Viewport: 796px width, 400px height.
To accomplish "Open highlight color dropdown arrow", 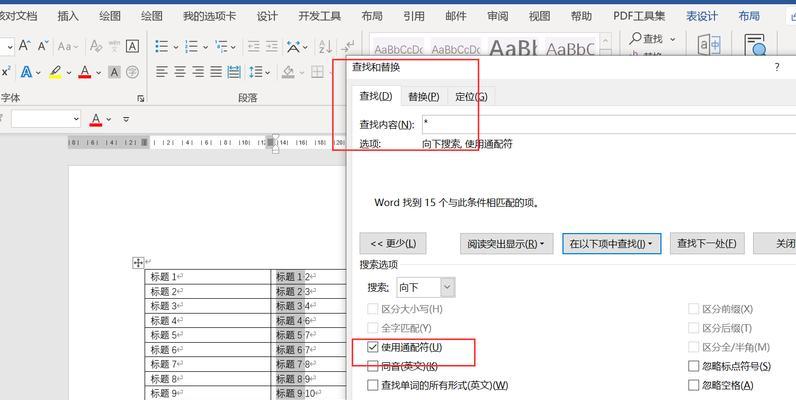I will tap(69, 73).
